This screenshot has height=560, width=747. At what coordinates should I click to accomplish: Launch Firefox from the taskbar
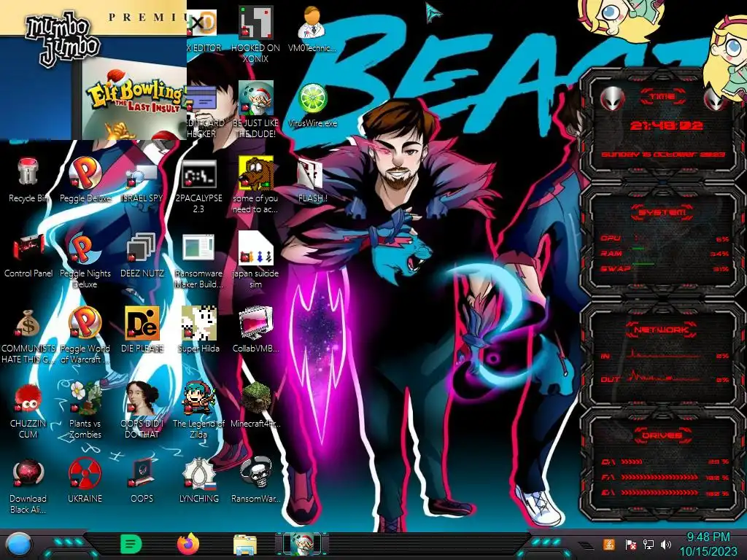tap(188, 544)
